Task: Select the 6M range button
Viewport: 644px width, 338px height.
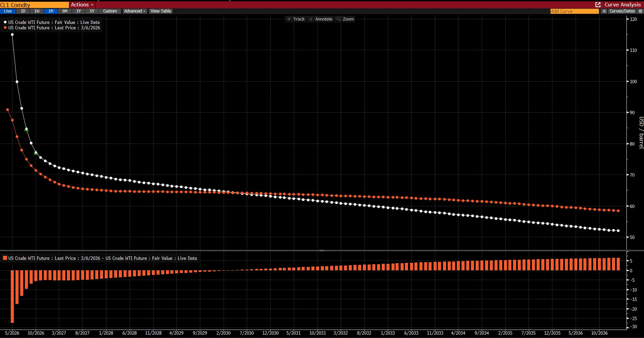Action: 65,11
